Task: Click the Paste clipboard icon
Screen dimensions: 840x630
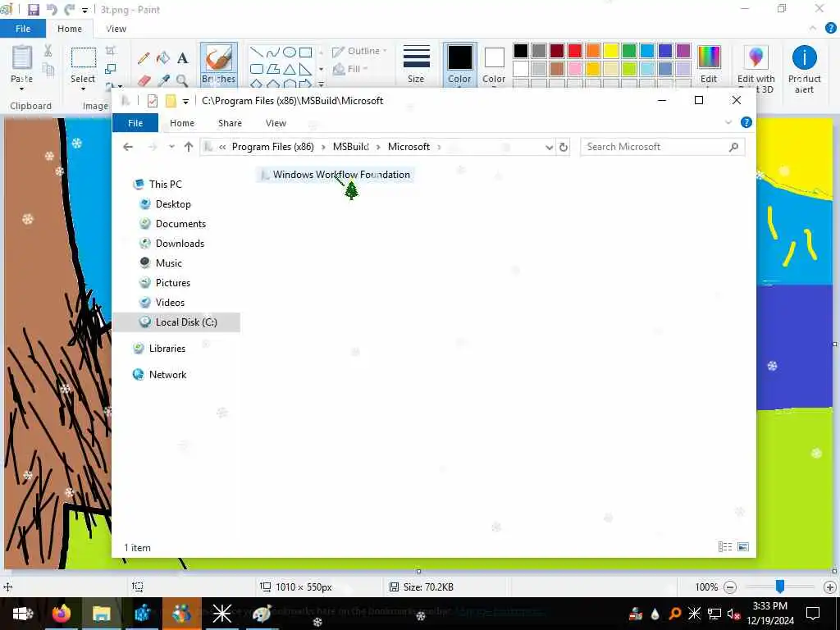Action: pos(22,58)
